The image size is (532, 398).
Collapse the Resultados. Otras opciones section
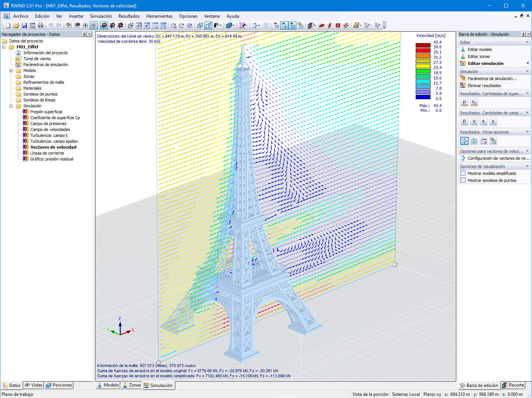[x=527, y=132]
